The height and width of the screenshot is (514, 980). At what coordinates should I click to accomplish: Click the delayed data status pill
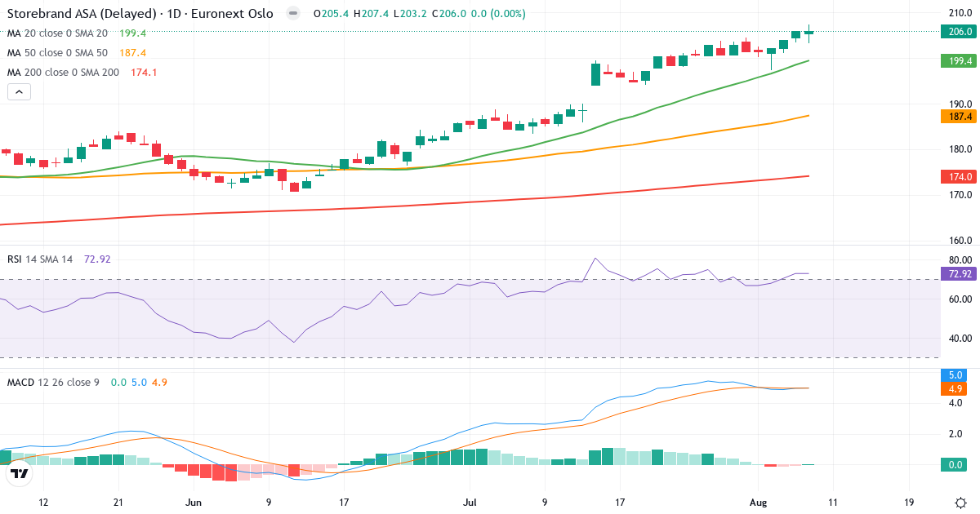(293, 14)
